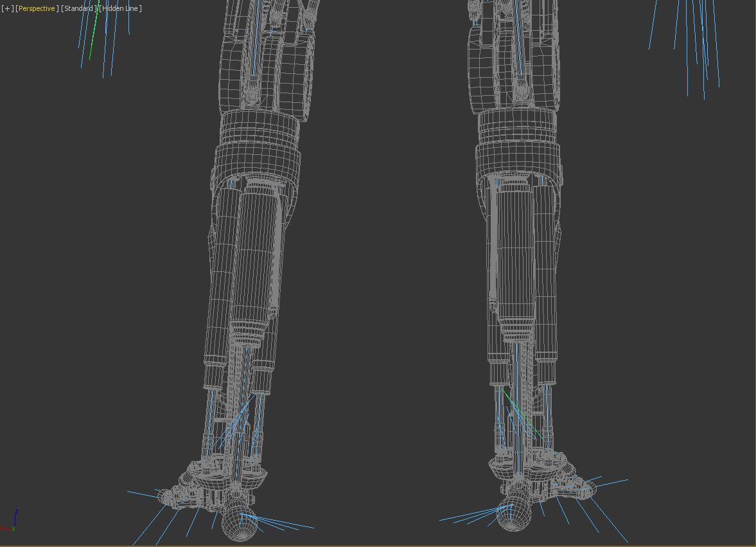Click the XYZ axis tripod gizmo
This screenshot has width=756, height=547.
(x=10, y=521)
